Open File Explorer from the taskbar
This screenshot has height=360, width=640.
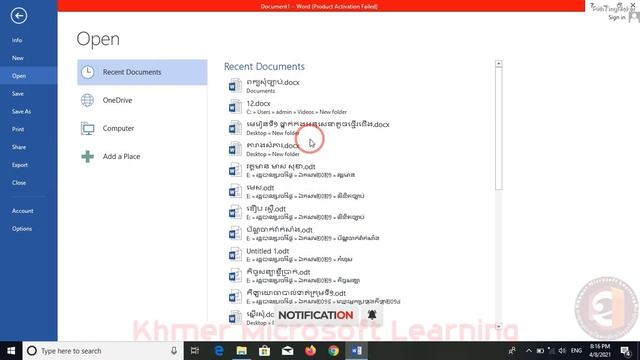point(242,351)
